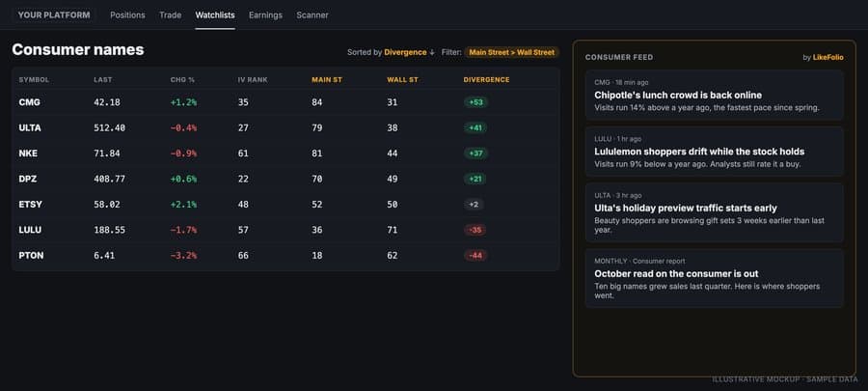Select the NKE symbol
868x391 pixels.
[28, 154]
